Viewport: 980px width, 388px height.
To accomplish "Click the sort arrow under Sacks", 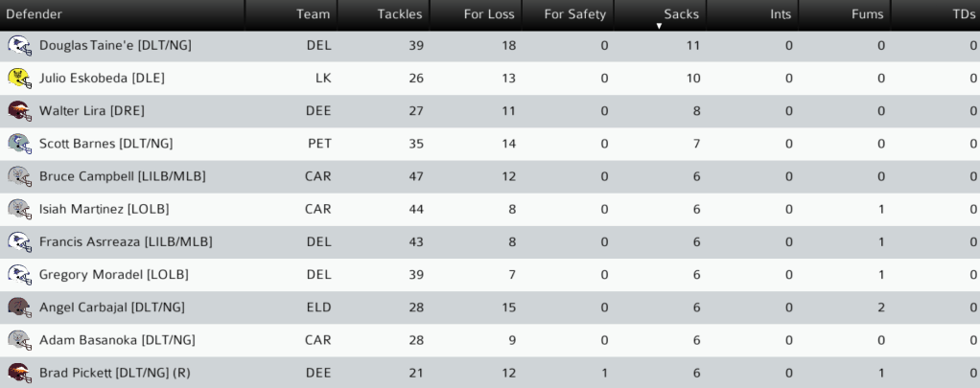I will [659, 26].
